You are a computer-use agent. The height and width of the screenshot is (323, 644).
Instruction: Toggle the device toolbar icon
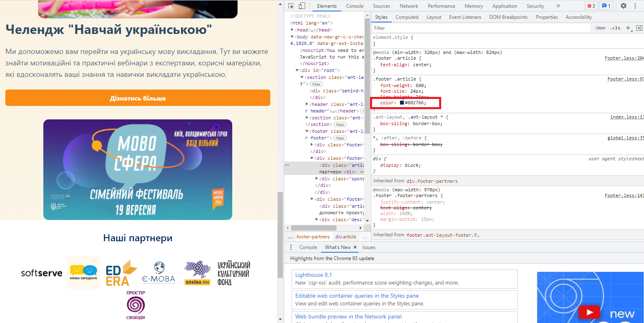[302, 6]
